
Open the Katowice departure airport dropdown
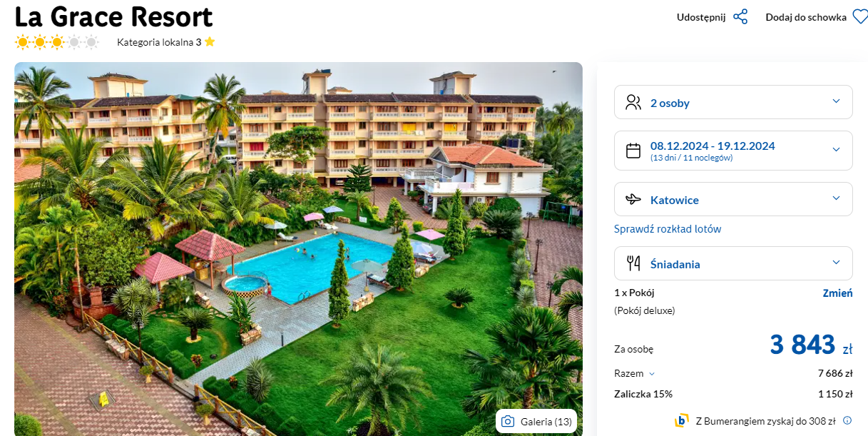733,199
